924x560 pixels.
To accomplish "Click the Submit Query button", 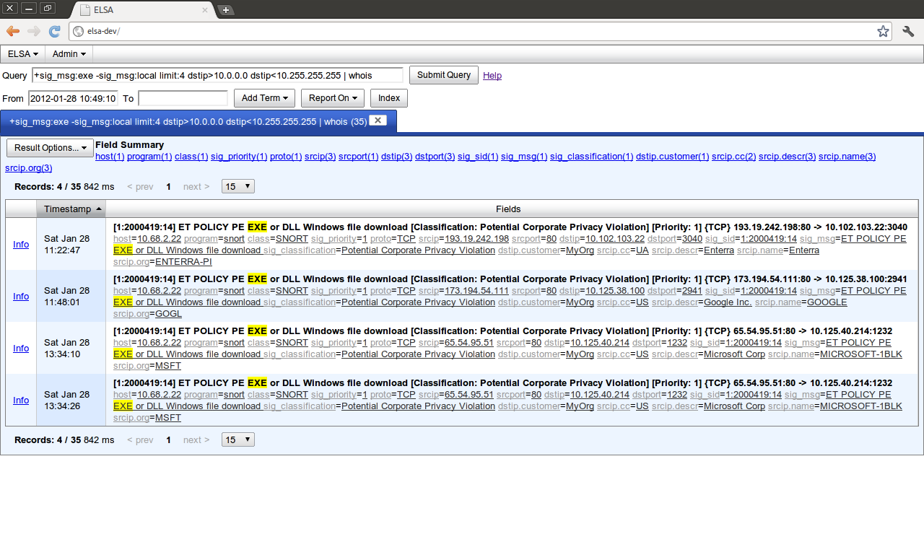I will tap(443, 74).
